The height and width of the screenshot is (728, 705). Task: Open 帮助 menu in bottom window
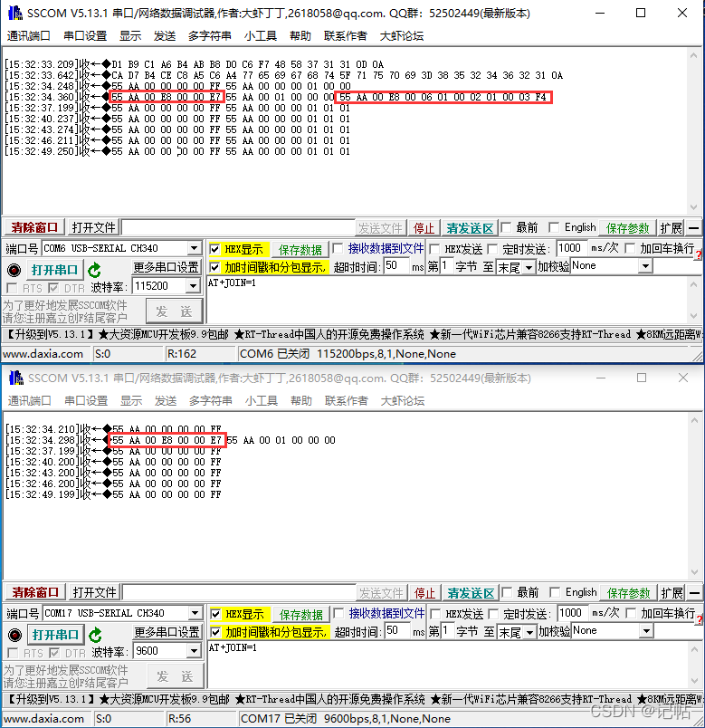[301, 401]
